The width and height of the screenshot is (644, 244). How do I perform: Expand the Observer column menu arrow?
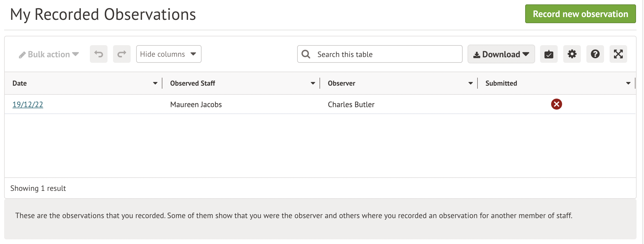[471, 83]
